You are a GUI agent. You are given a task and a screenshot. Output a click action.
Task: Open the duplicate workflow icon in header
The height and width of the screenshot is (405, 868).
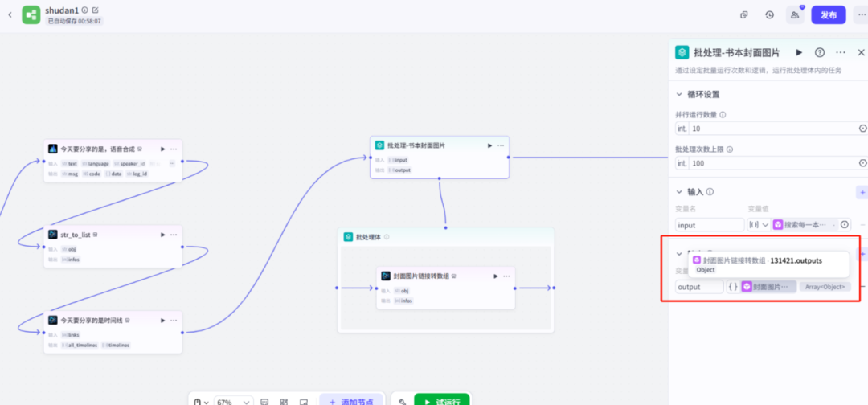click(744, 15)
